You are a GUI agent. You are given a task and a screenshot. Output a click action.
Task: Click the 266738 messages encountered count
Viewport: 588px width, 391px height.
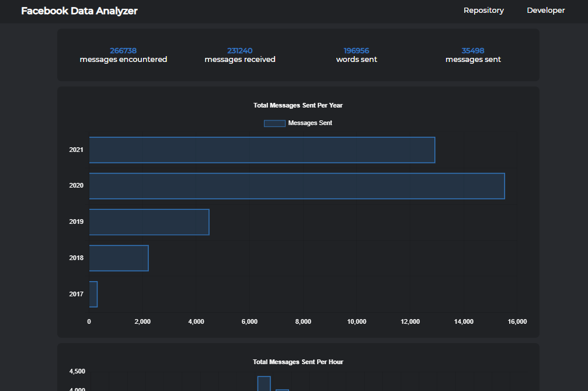[x=123, y=51]
